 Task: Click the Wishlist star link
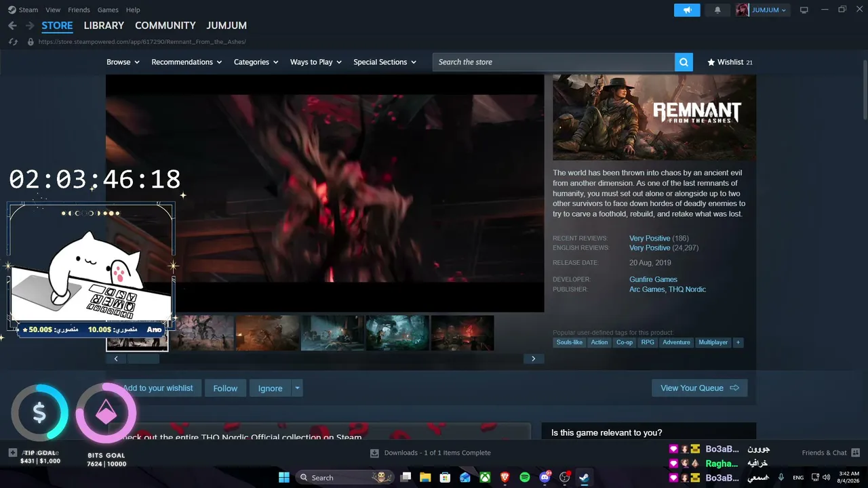(730, 62)
